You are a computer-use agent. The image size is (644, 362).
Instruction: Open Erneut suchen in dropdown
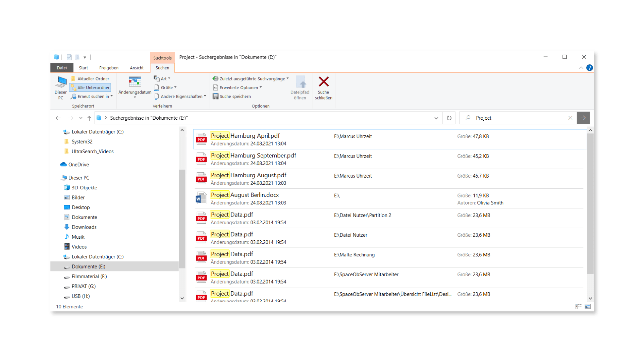coord(92,97)
